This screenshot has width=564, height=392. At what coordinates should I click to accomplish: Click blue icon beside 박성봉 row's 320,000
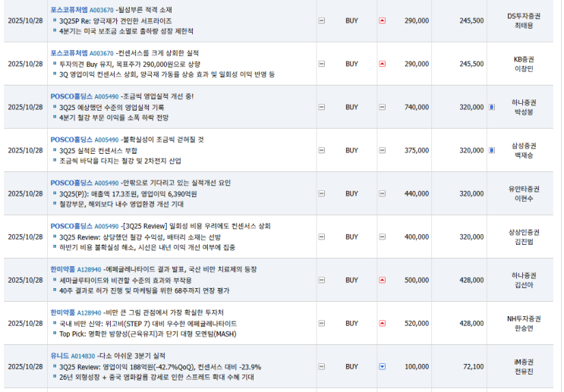pyautogui.click(x=491, y=107)
